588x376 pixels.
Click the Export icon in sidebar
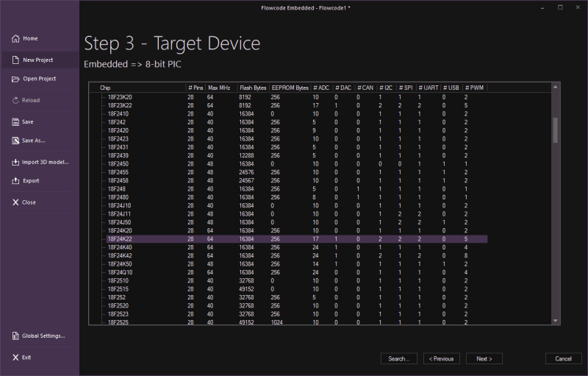pos(15,180)
